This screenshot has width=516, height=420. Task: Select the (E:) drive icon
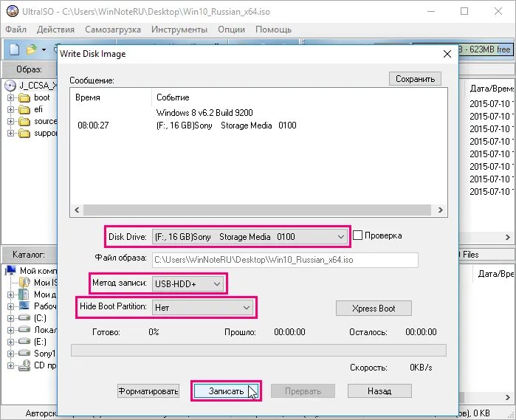point(24,342)
